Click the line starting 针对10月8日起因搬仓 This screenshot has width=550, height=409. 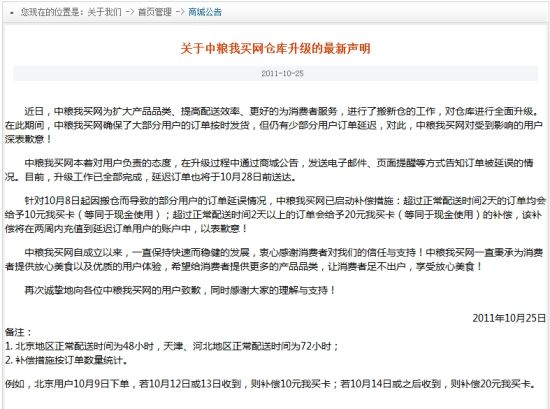coord(285,201)
